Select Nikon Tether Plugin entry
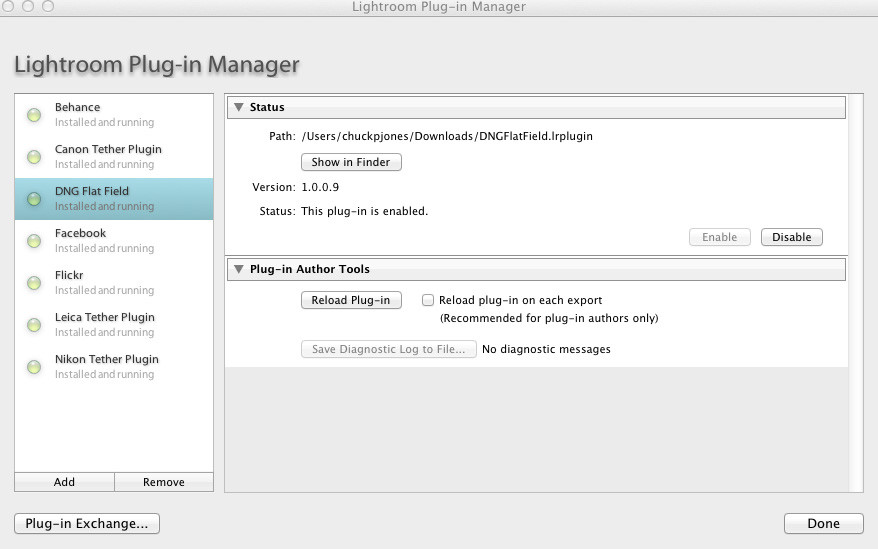 click(x=114, y=367)
